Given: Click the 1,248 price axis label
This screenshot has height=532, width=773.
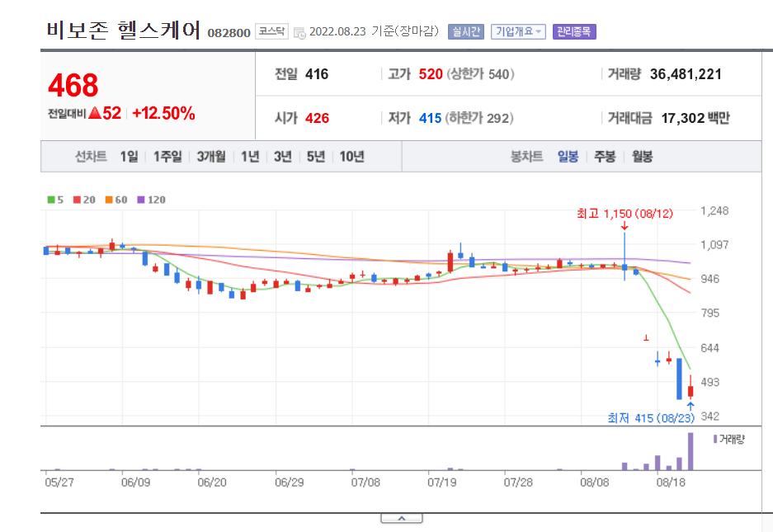Looking at the screenshot, I should (714, 211).
